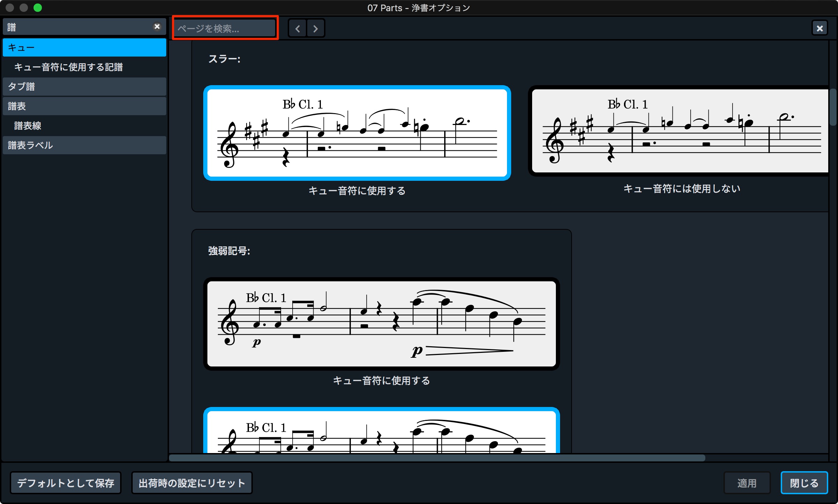
Task: Select the 譜表 category
Action: 84,106
